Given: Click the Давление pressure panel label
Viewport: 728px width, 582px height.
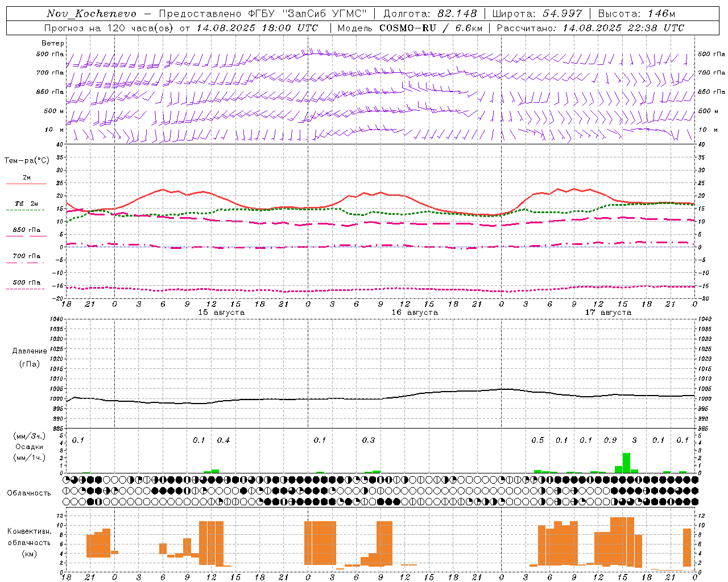Looking at the screenshot, I should click(x=30, y=351).
